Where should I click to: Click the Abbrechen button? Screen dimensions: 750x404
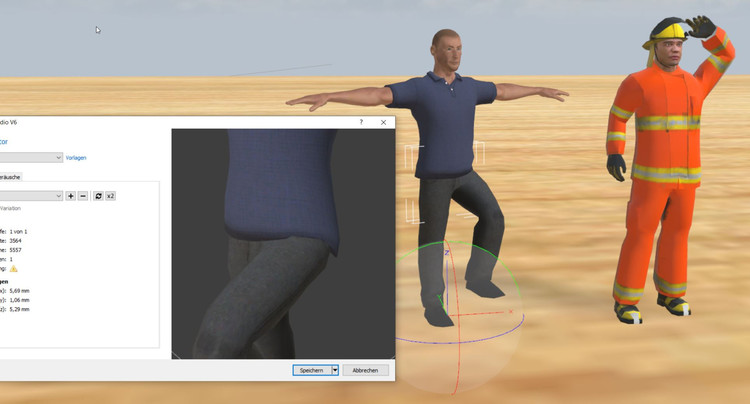[365, 370]
